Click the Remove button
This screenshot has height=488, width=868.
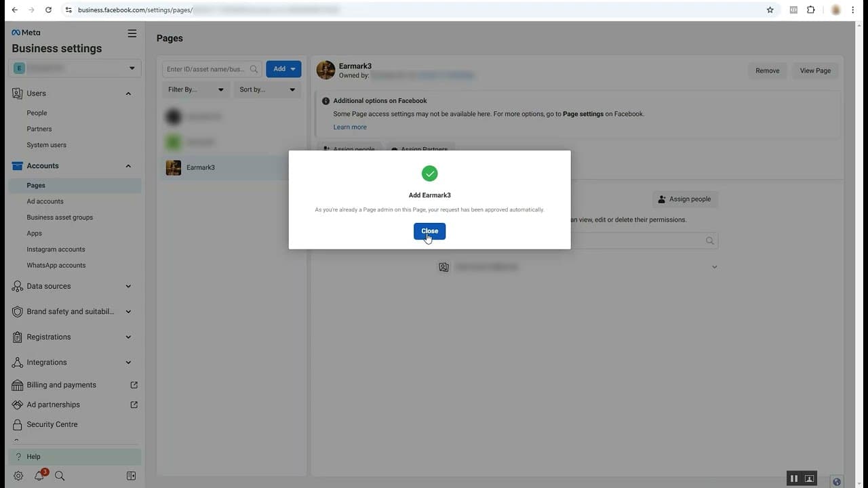[x=767, y=70]
